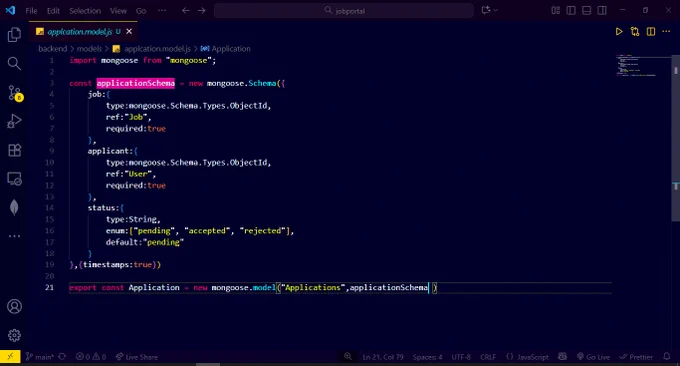Click the backend breadcrumb

click(x=52, y=49)
